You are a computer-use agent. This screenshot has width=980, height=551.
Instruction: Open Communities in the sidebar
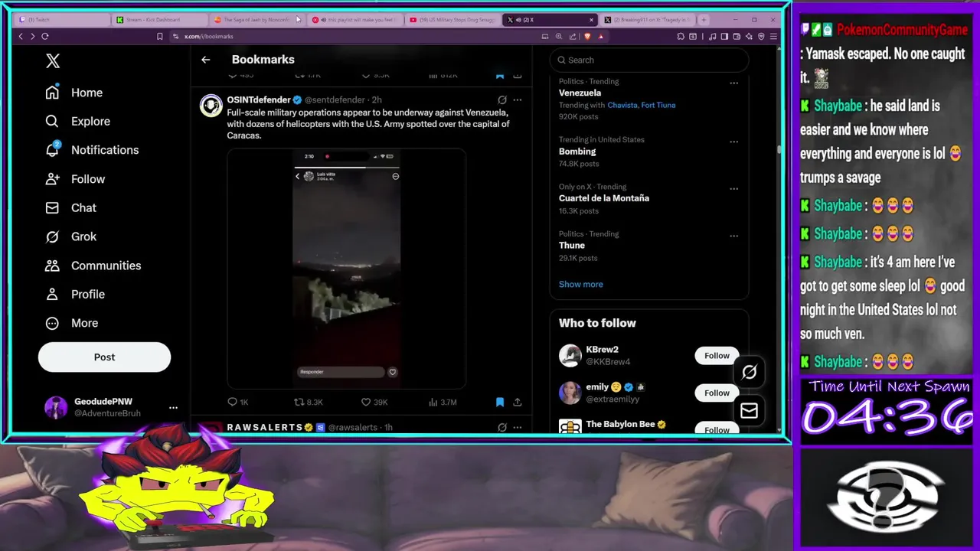tap(92, 266)
